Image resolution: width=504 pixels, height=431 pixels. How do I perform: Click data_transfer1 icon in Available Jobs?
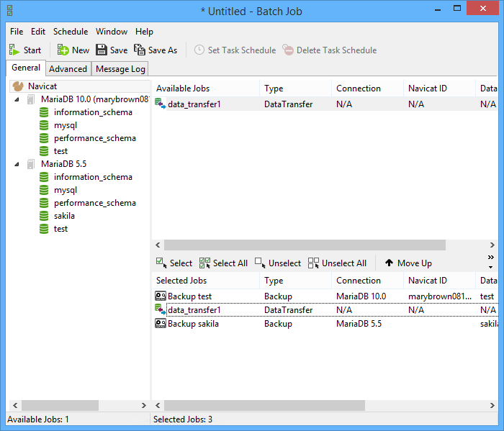click(x=160, y=104)
